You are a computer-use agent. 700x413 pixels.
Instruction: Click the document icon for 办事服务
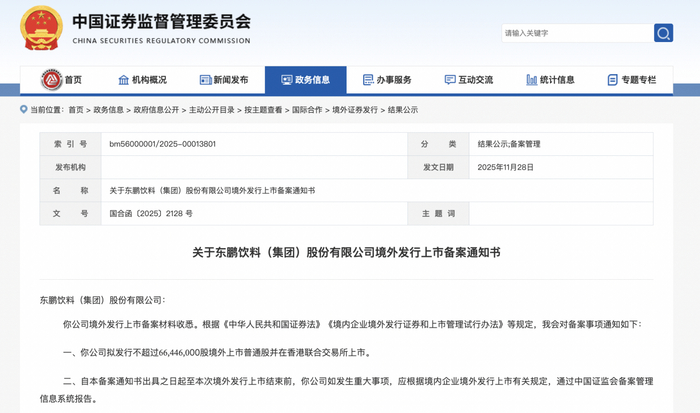[x=368, y=80]
